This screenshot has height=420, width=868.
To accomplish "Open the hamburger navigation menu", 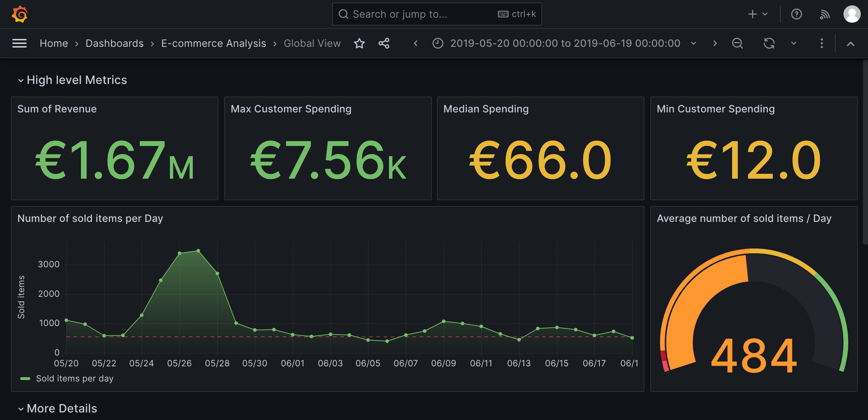I will [x=19, y=43].
